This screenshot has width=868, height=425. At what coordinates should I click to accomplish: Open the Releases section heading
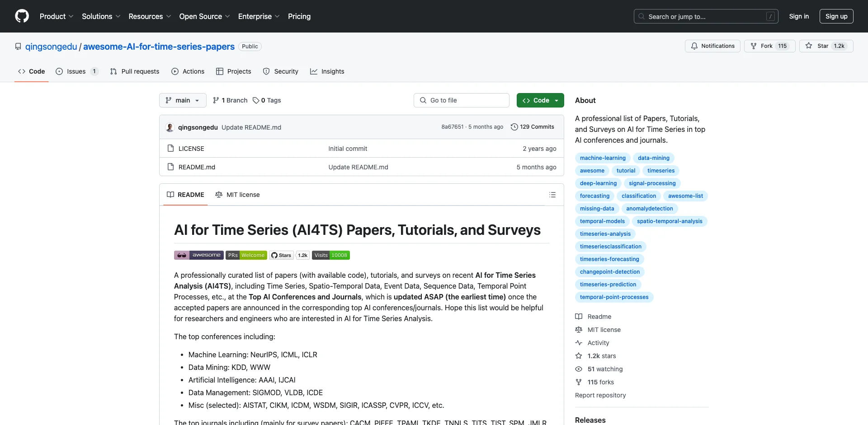point(590,420)
